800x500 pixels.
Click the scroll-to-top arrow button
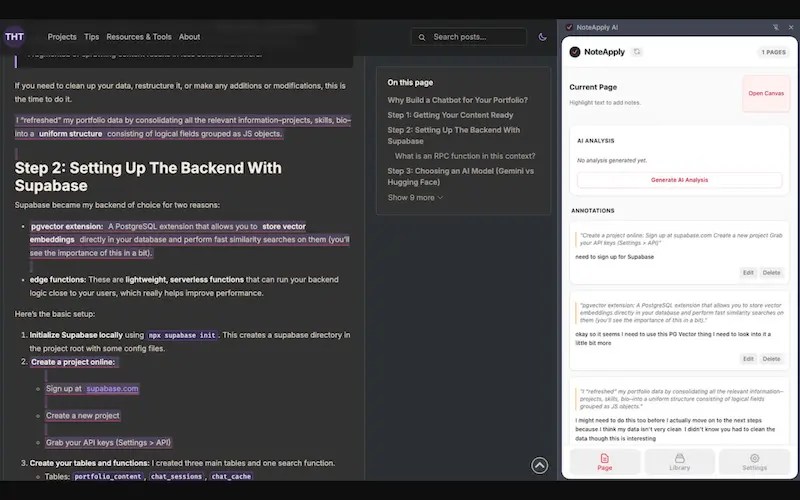click(539, 465)
